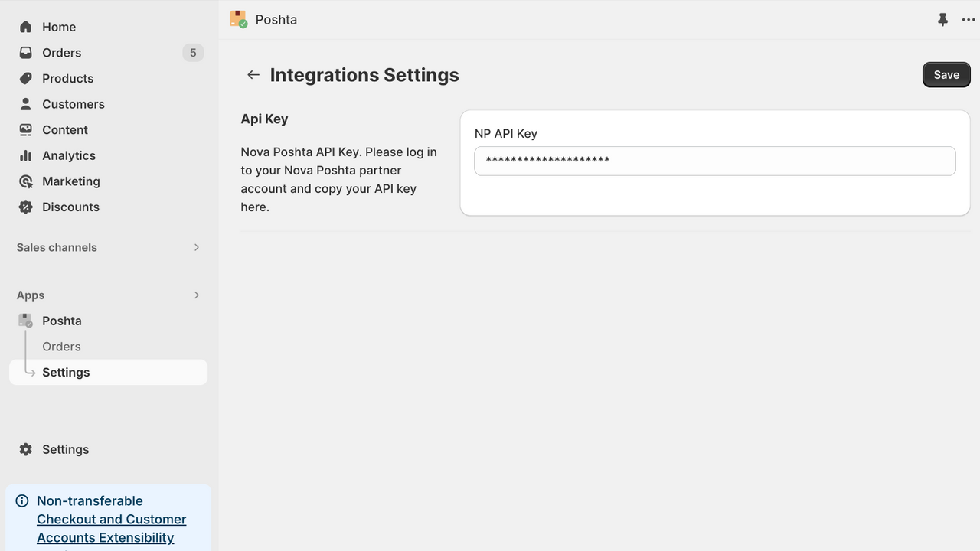Click the Api Key section heading
The height and width of the screenshot is (551, 980).
(x=264, y=119)
